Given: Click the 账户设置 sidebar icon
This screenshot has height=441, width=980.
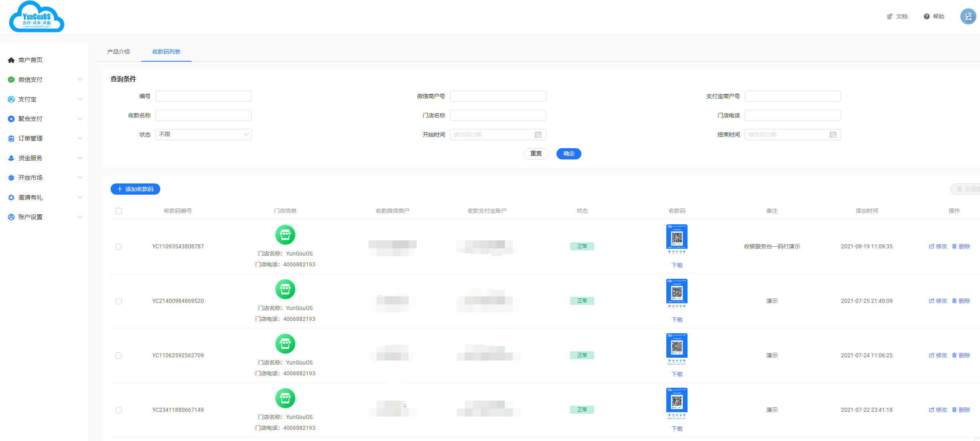Looking at the screenshot, I should [x=11, y=217].
